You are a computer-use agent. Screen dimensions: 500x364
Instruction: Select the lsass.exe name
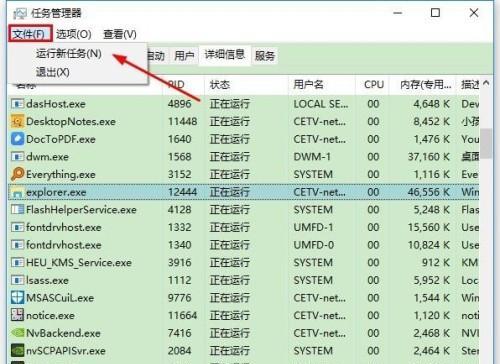[x=47, y=280]
